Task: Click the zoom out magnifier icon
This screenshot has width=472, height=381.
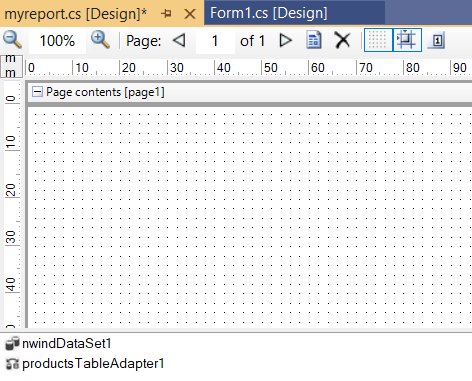Action: (x=13, y=40)
